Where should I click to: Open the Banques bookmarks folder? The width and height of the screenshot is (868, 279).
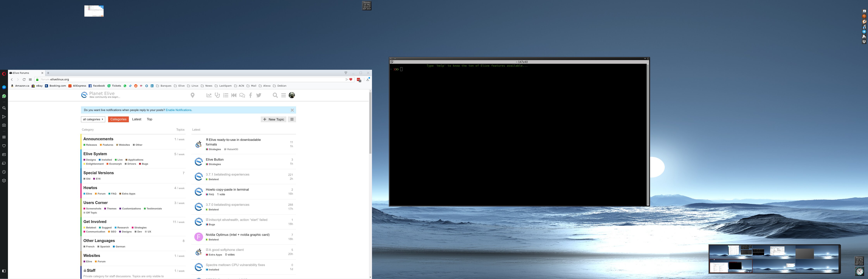164,86
